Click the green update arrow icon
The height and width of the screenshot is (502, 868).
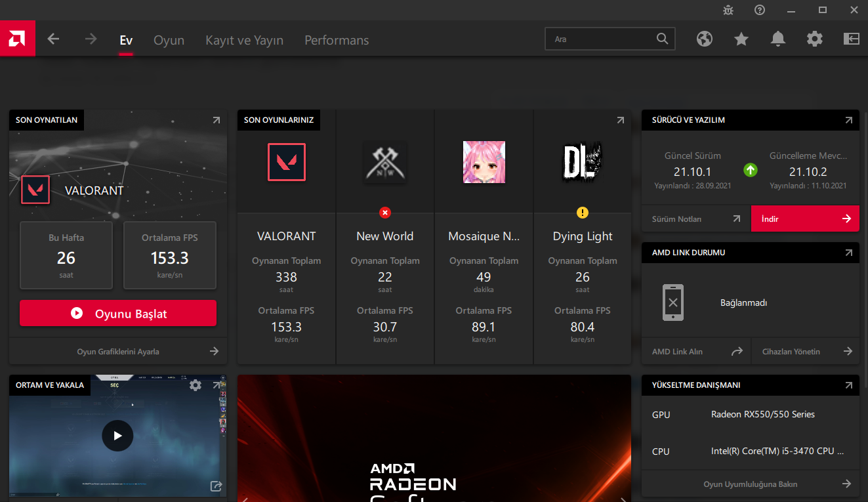pyautogui.click(x=751, y=170)
